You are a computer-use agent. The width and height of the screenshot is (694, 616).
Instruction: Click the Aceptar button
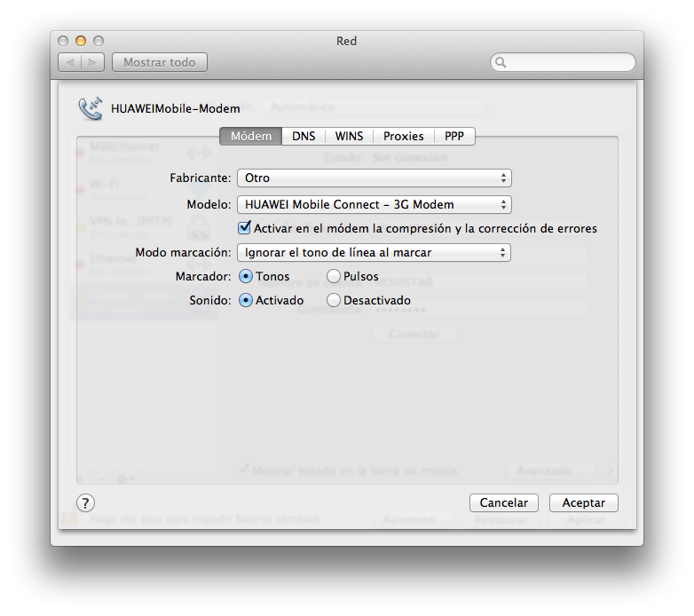(584, 503)
